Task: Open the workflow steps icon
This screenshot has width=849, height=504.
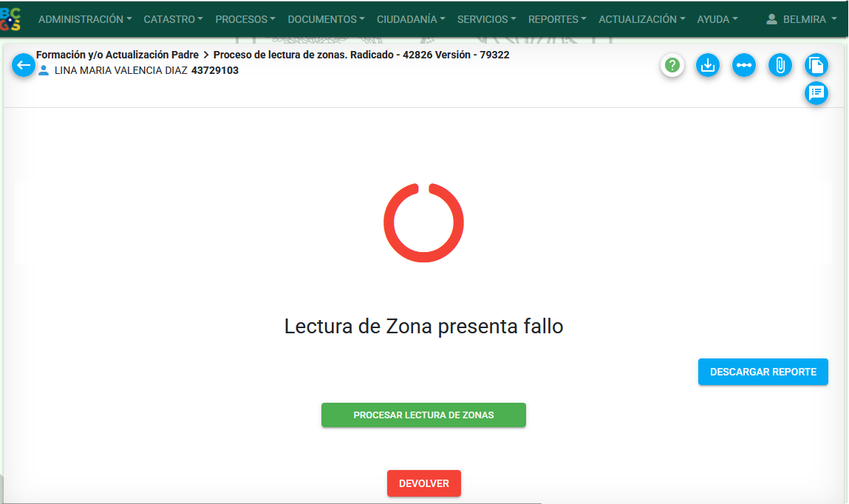Action: [743, 65]
